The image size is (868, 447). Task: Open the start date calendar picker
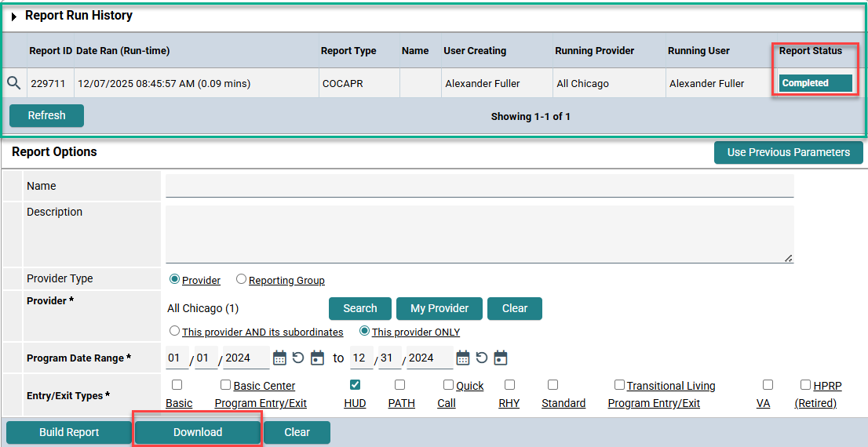(x=279, y=358)
